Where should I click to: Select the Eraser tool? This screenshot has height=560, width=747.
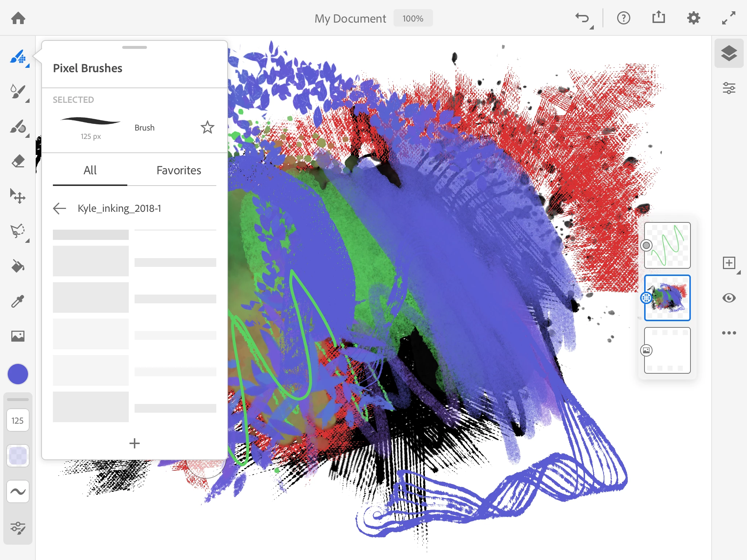click(x=18, y=161)
